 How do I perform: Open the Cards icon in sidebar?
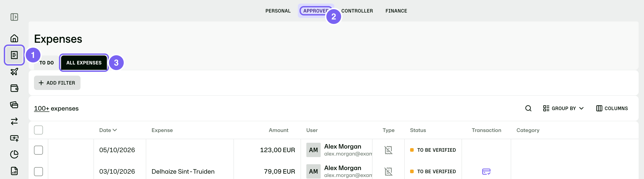(x=14, y=104)
